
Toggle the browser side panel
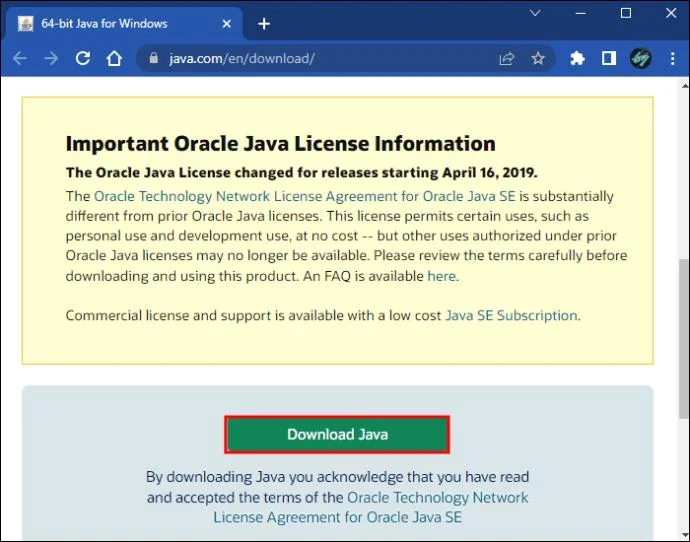point(609,58)
